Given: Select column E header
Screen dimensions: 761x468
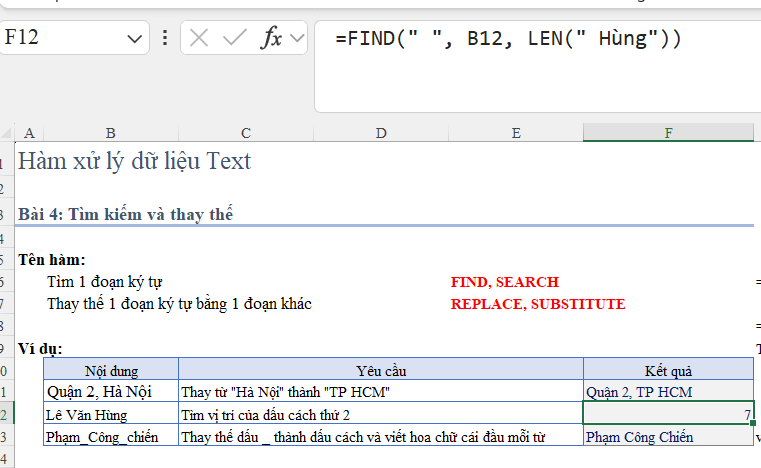Looking at the screenshot, I should [x=515, y=133].
